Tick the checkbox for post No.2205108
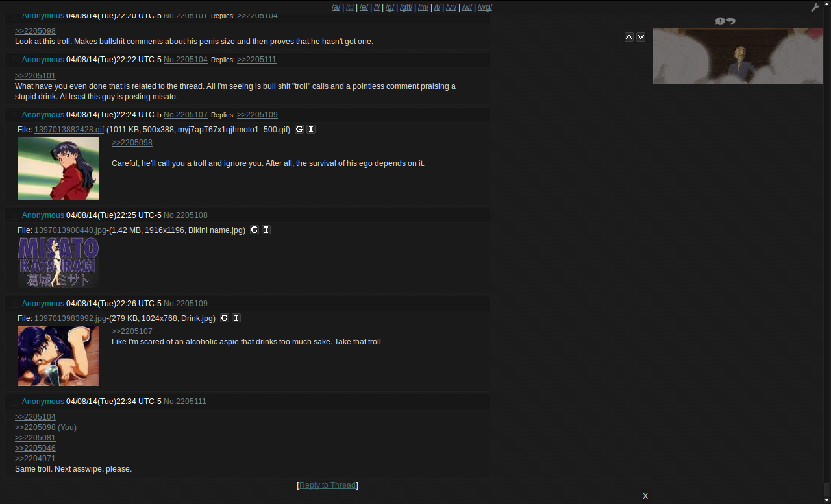 [x=14, y=215]
